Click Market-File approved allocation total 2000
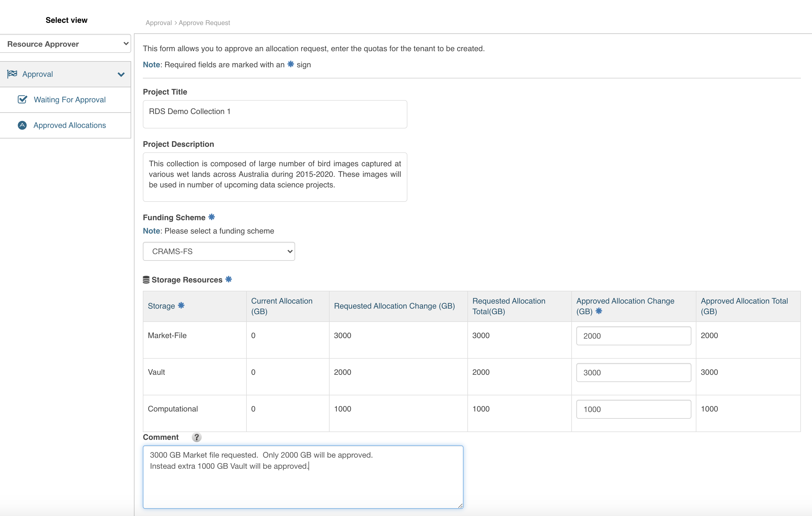Screen dimensions: 812x516 pyautogui.click(x=709, y=335)
